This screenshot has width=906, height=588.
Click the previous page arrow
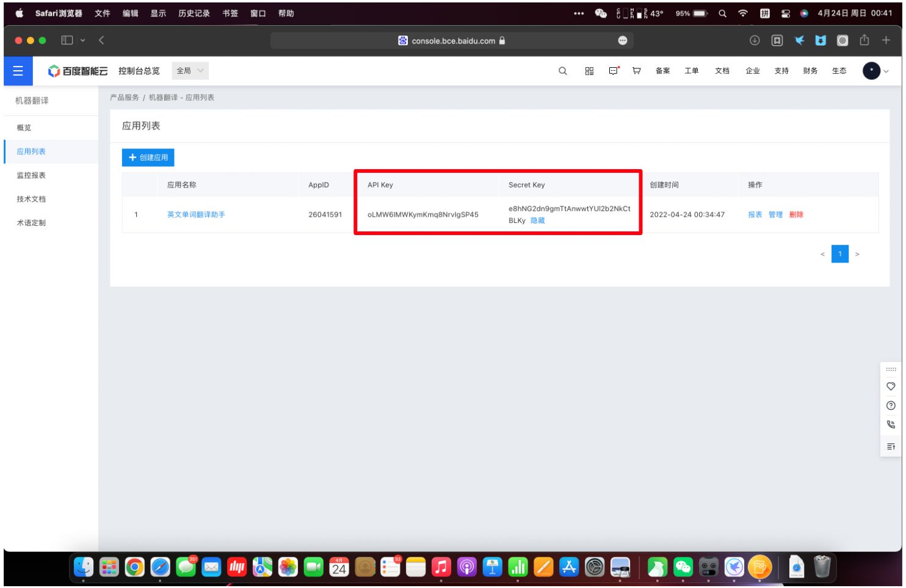click(822, 254)
